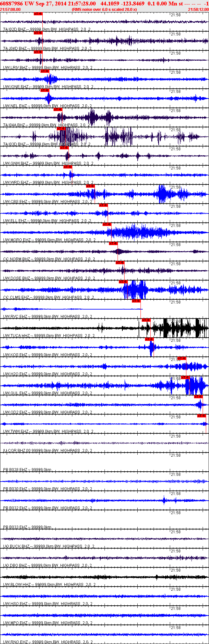
Task: Select the red pick flag on UW.H2O trace
Action: click(x=182, y=358)
